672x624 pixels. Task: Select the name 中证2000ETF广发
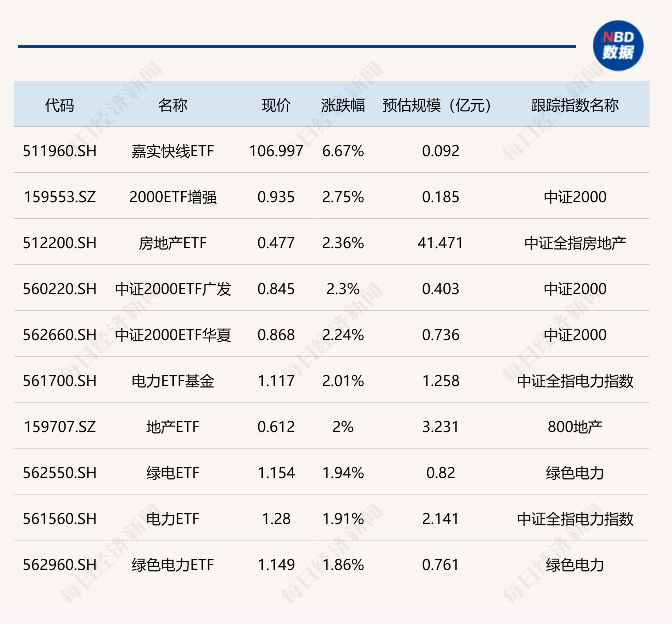(x=173, y=289)
